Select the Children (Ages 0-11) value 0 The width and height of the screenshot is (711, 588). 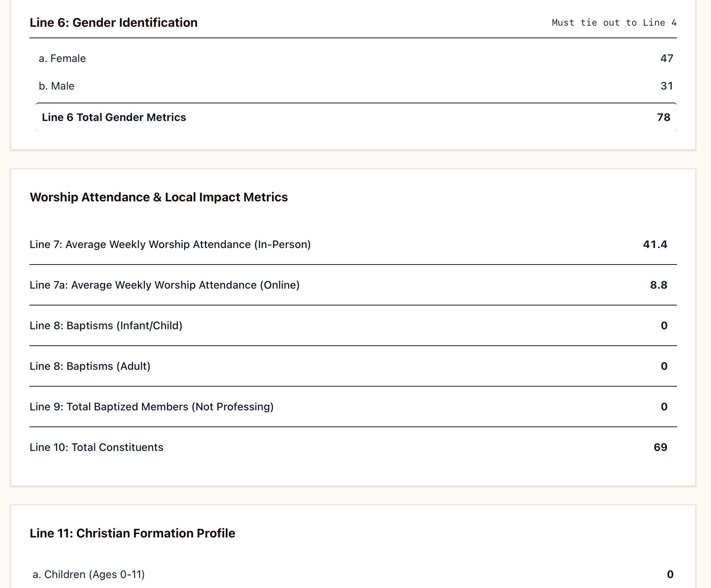click(670, 575)
